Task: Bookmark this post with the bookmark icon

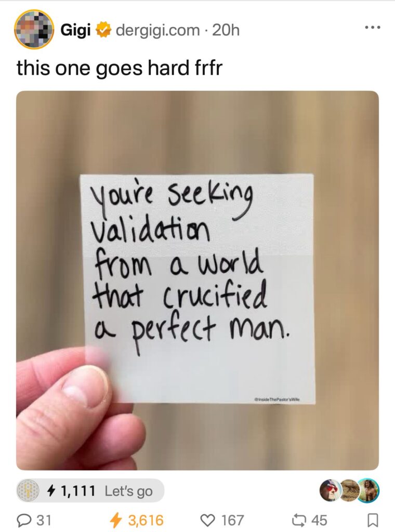Action: coord(372,520)
